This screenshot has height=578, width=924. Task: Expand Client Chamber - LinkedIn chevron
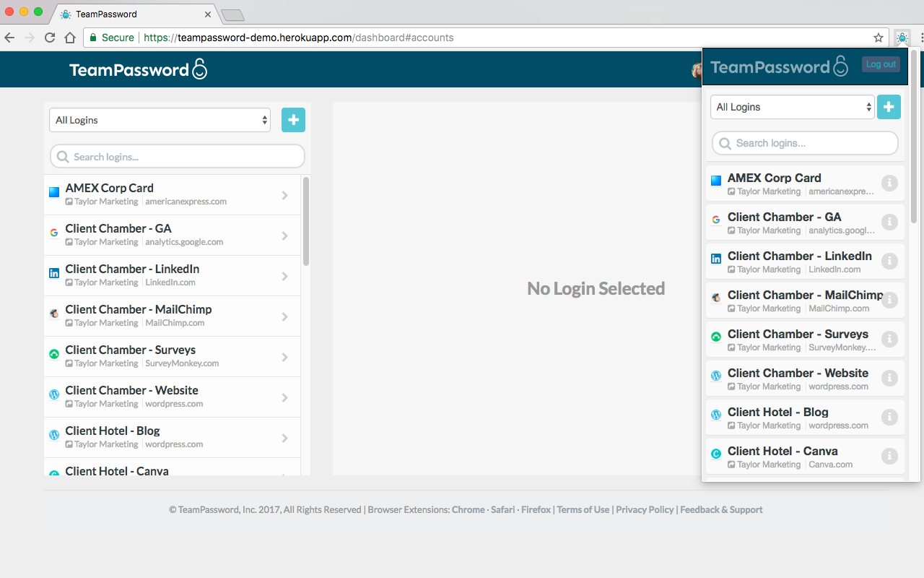click(285, 276)
